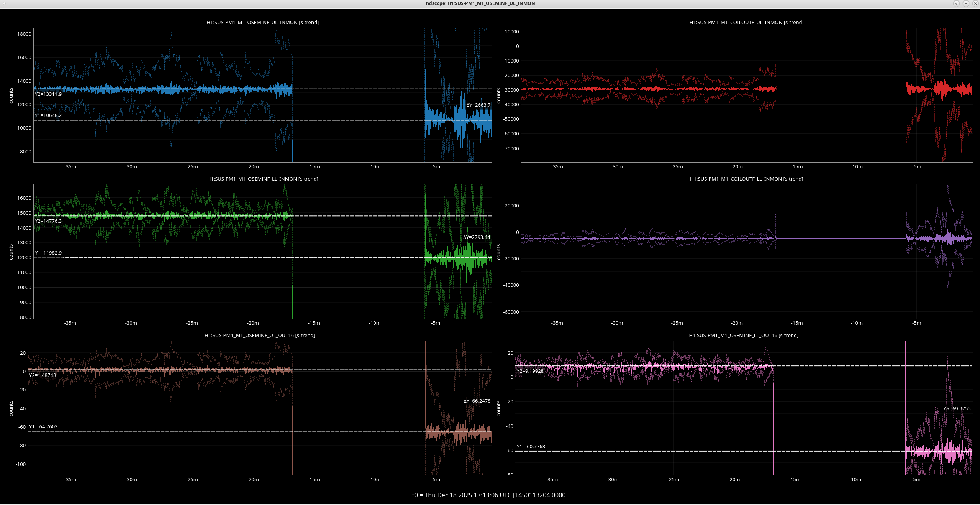Click the ΔY=69.9755 label in the pink plot
Screen dimensions: 980x505
pos(957,408)
